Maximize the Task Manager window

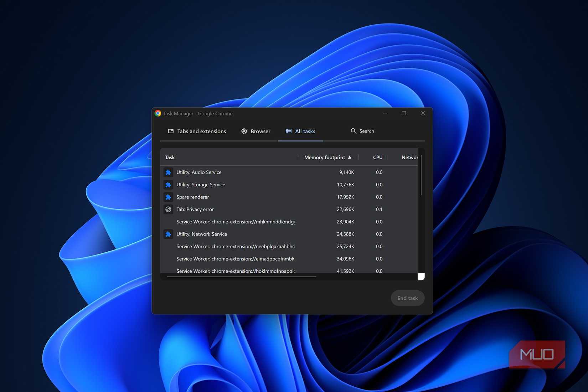click(x=404, y=113)
